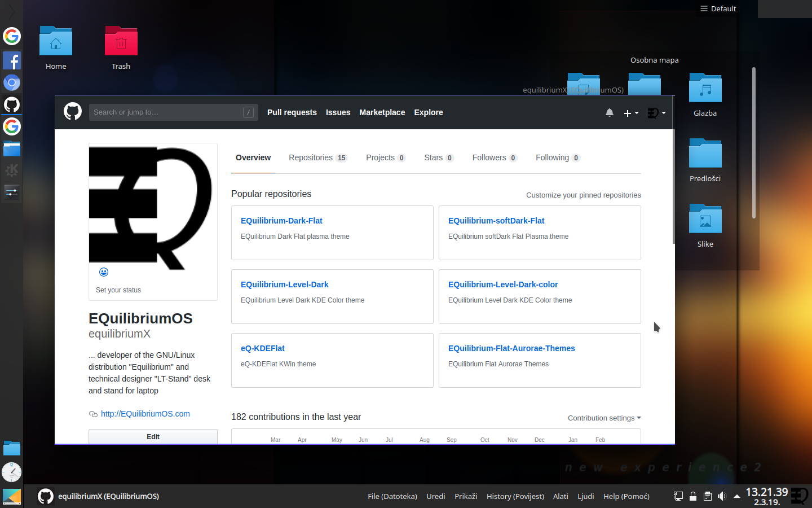This screenshot has width=812, height=508.
Task: Click the GitHub octocat logo in the header
Action: [x=73, y=111]
